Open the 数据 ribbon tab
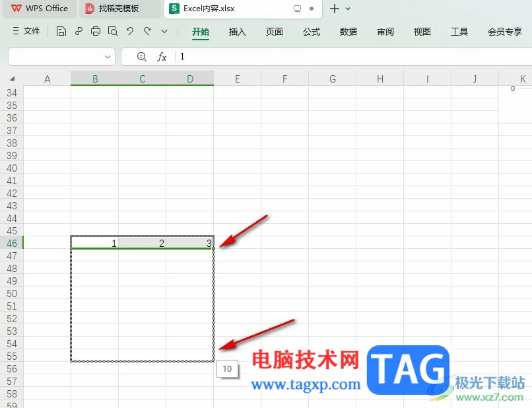The image size is (532, 408). click(349, 32)
